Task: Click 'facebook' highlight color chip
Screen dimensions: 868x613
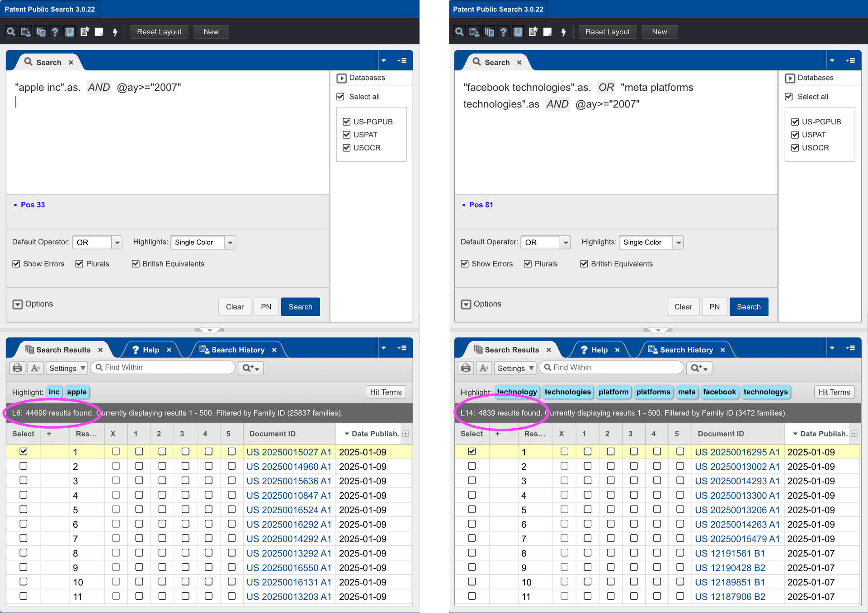Action: 719,392
